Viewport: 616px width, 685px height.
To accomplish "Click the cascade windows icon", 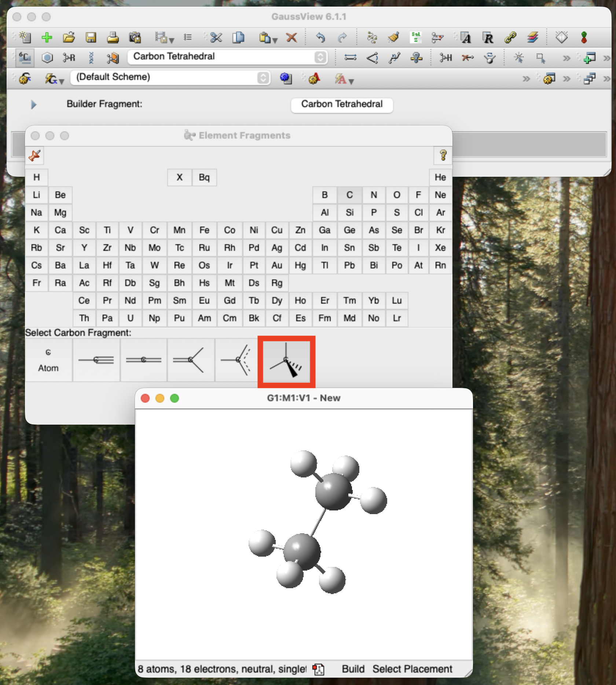I will [589, 78].
